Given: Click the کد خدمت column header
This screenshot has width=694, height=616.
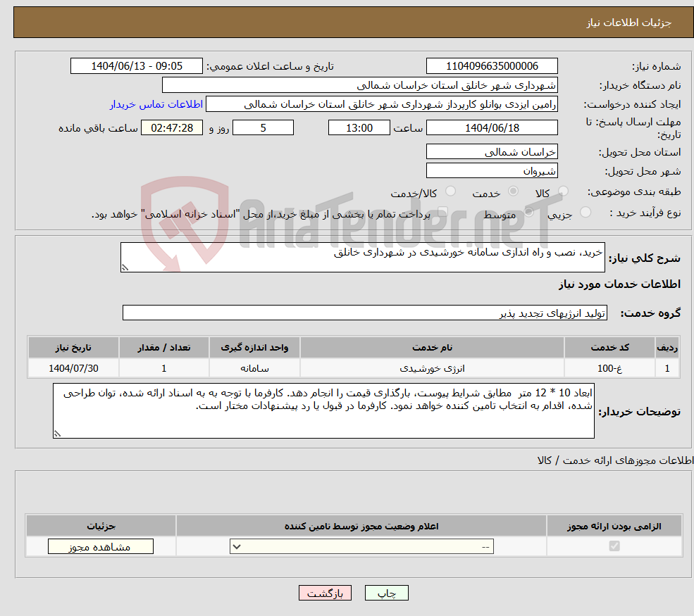Looking at the screenshot, I should click(609, 348).
